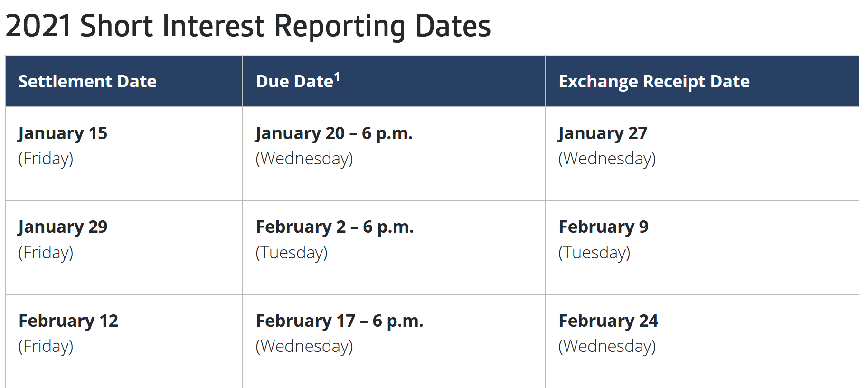
Task: Select the January 29 settlement date
Action: pos(63,227)
